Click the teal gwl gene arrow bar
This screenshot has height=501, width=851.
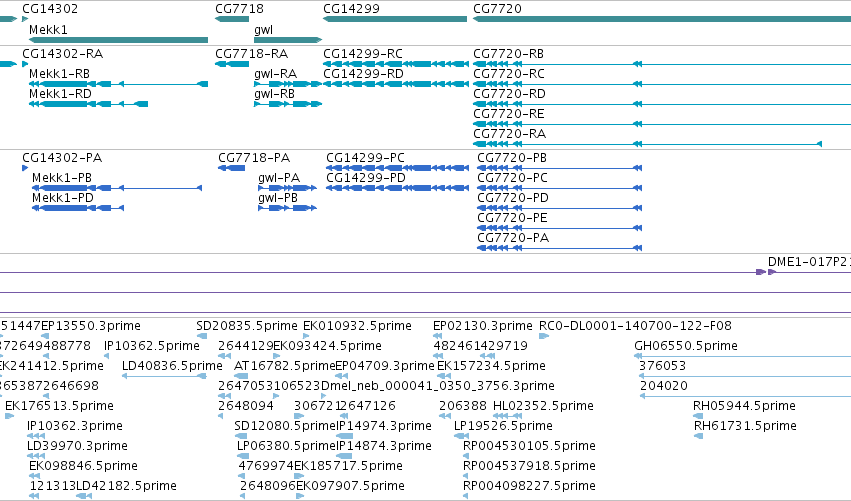tap(288, 40)
